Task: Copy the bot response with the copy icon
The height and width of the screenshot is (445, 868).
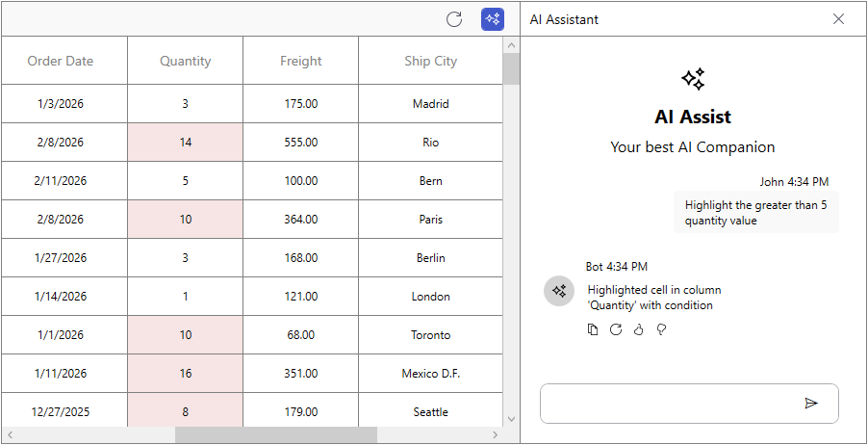Action: click(x=593, y=329)
